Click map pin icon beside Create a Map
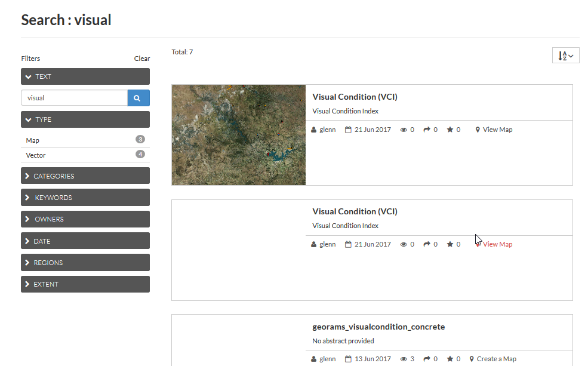Screen dimensions: 588x366 click(472, 359)
